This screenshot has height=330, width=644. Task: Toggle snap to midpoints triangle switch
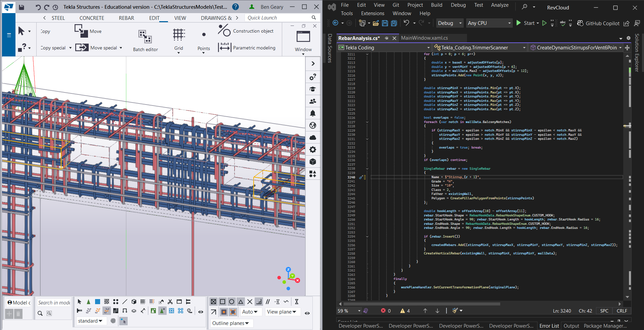click(x=241, y=302)
